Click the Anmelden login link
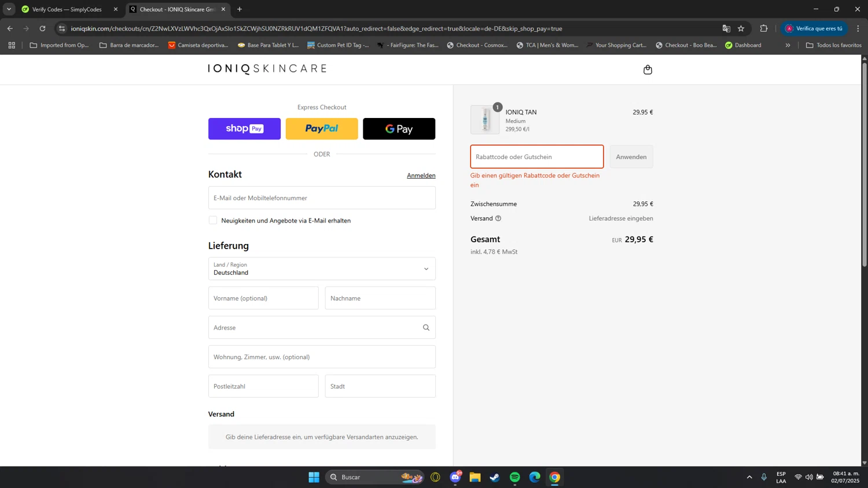Screen dimensions: 868x488 click(421, 175)
